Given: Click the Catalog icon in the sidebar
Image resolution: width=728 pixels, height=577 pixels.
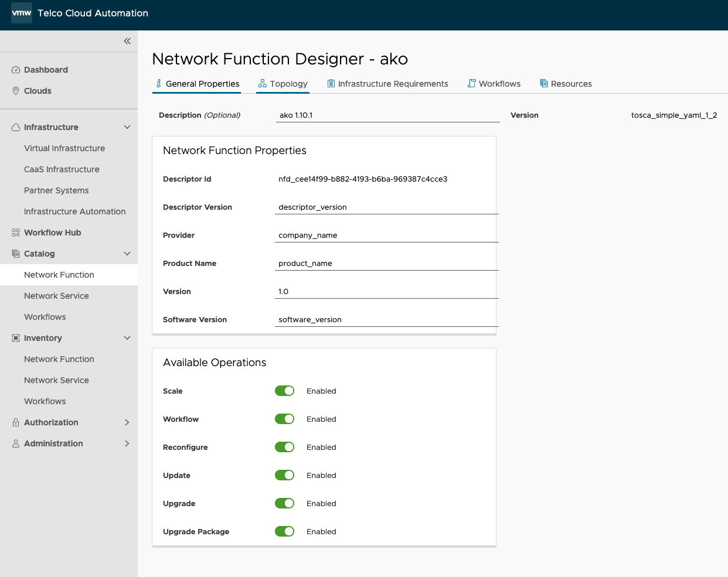Looking at the screenshot, I should (x=15, y=254).
